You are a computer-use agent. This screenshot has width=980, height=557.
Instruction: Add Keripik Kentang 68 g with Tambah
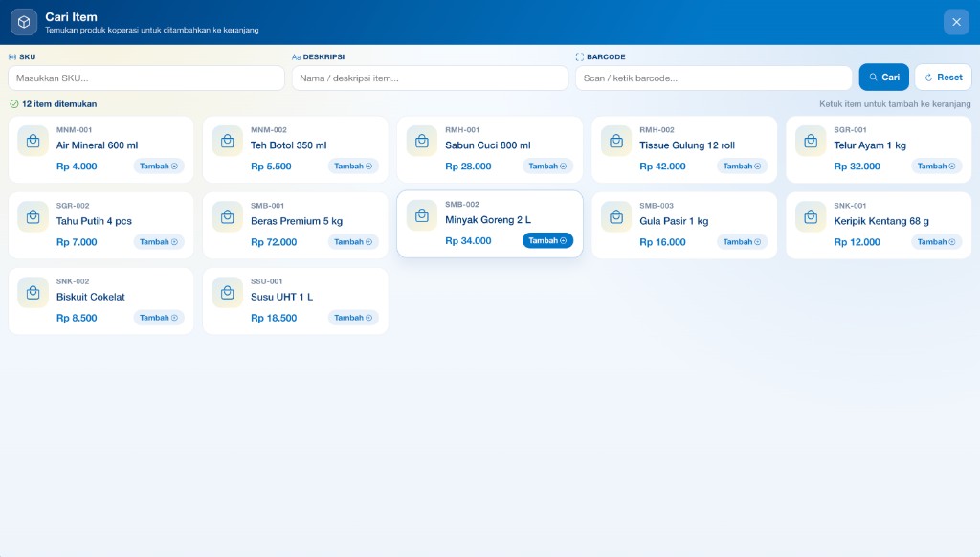click(936, 242)
